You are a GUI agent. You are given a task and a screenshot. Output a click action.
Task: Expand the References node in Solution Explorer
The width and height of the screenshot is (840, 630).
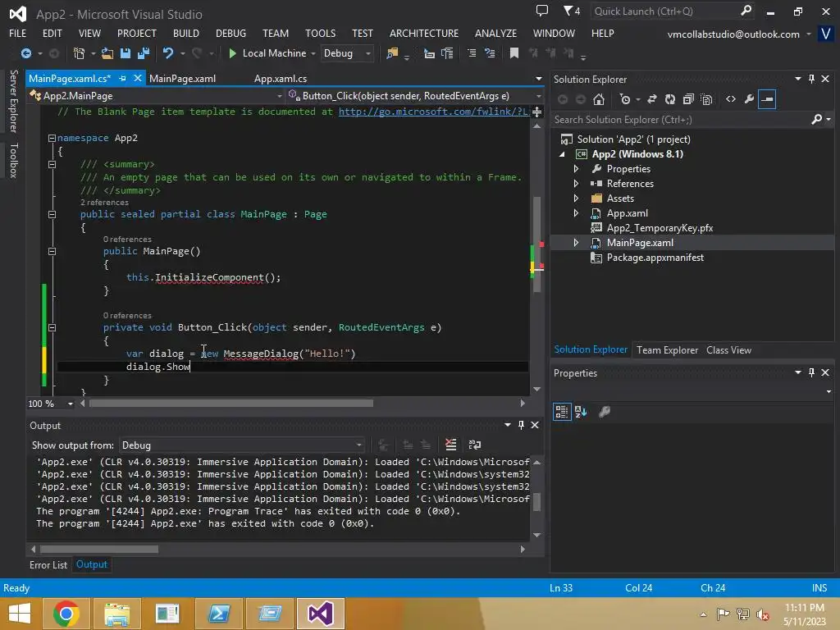pos(577,184)
